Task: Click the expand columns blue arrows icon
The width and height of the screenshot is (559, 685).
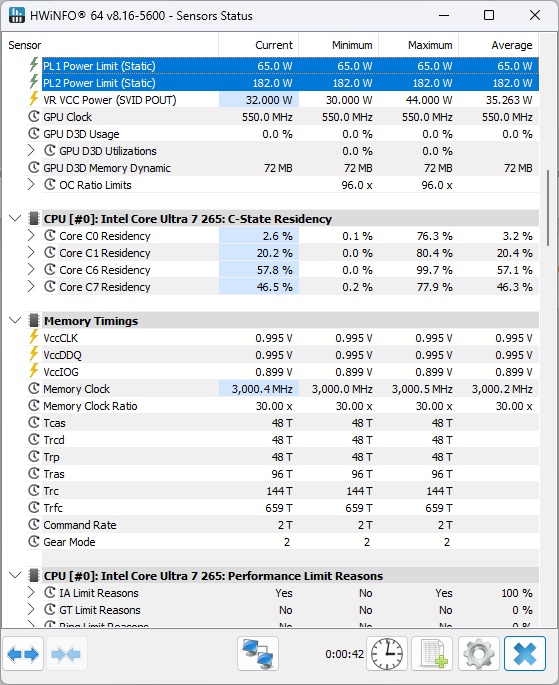Action: pyautogui.click(x=23, y=654)
